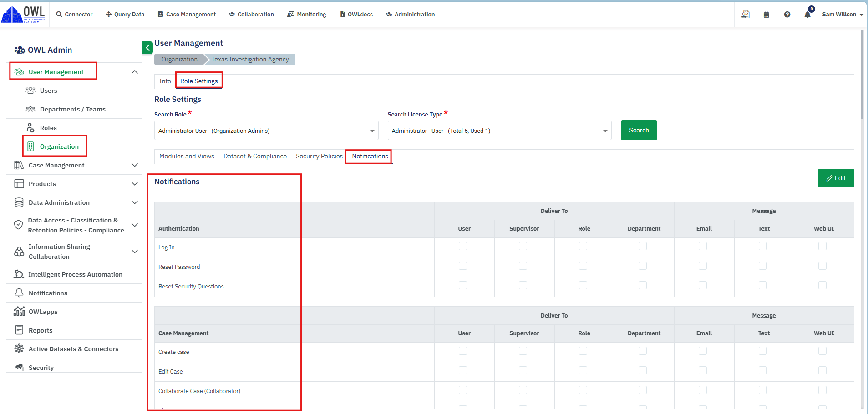The width and height of the screenshot is (868, 414).
Task: Click the User Management sidebar icon
Action: click(19, 72)
